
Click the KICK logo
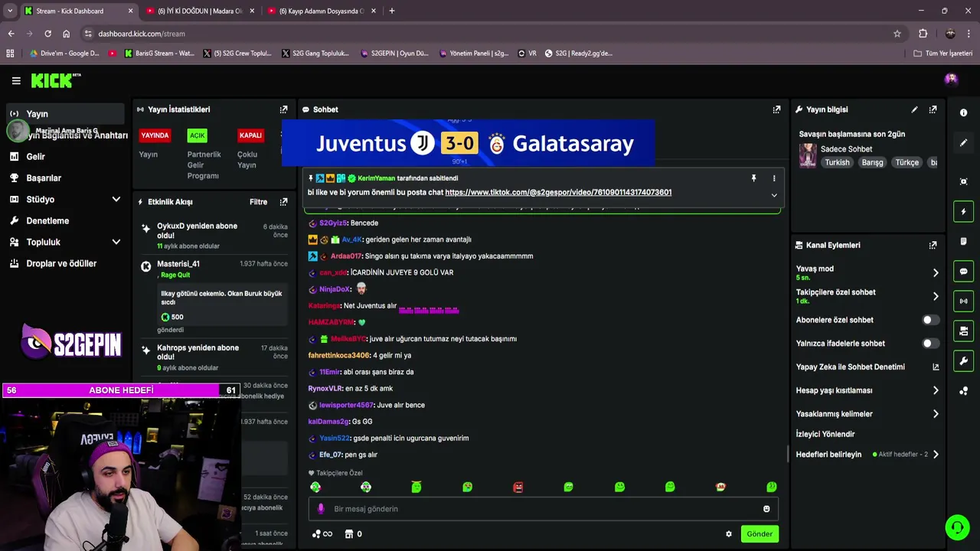[55, 80]
